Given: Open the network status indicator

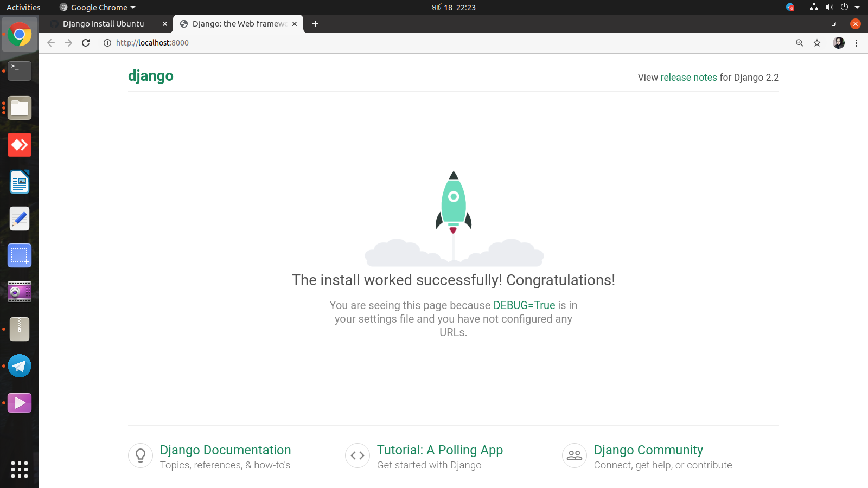Looking at the screenshot, I should [814, 7].
